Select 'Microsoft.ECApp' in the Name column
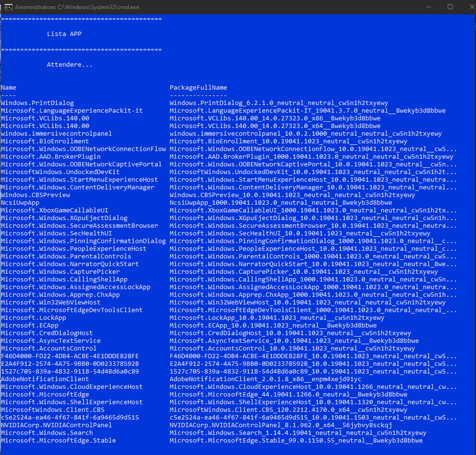 coord(30,325)
